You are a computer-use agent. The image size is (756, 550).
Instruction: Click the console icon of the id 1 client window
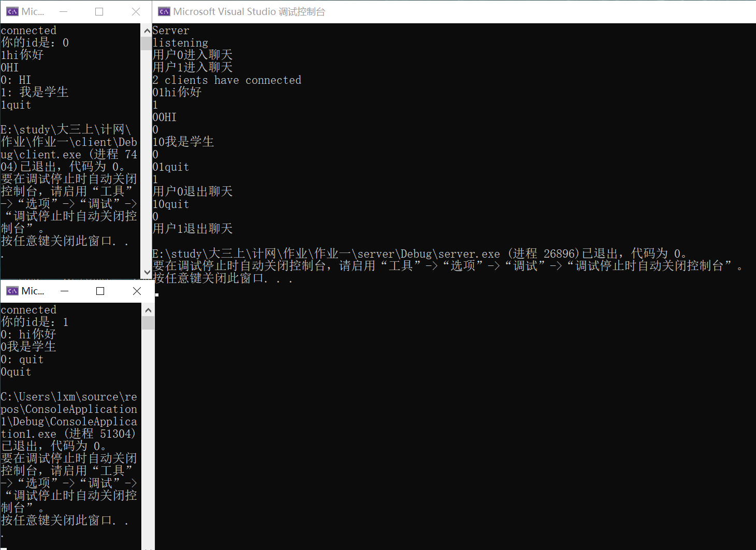click(x=12, y=291)
